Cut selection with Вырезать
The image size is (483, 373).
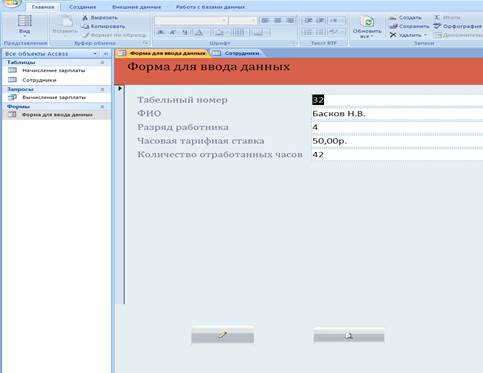[x=100, y=18]
